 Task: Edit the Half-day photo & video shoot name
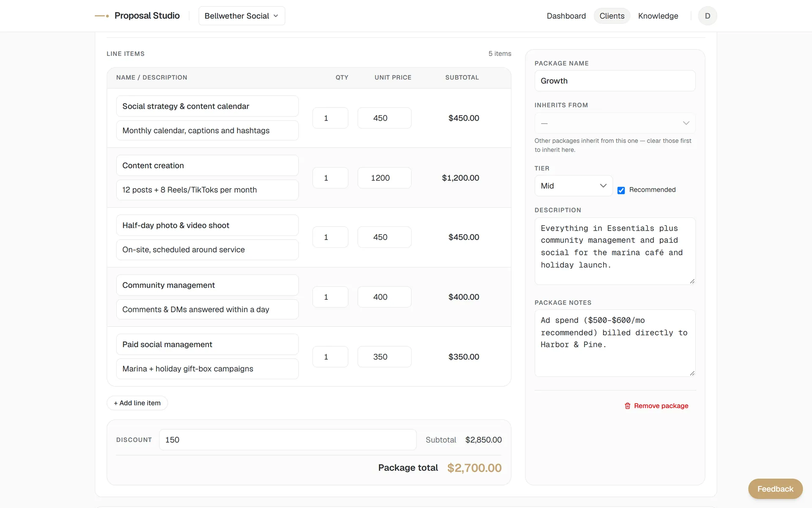click(x=207, y=225)
